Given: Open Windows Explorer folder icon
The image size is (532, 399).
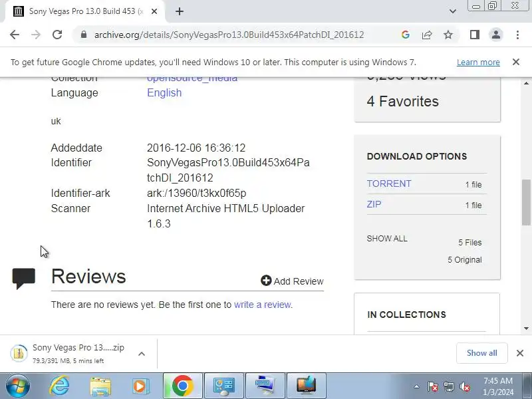Looking at the screenshot, I should click(100, 386).
